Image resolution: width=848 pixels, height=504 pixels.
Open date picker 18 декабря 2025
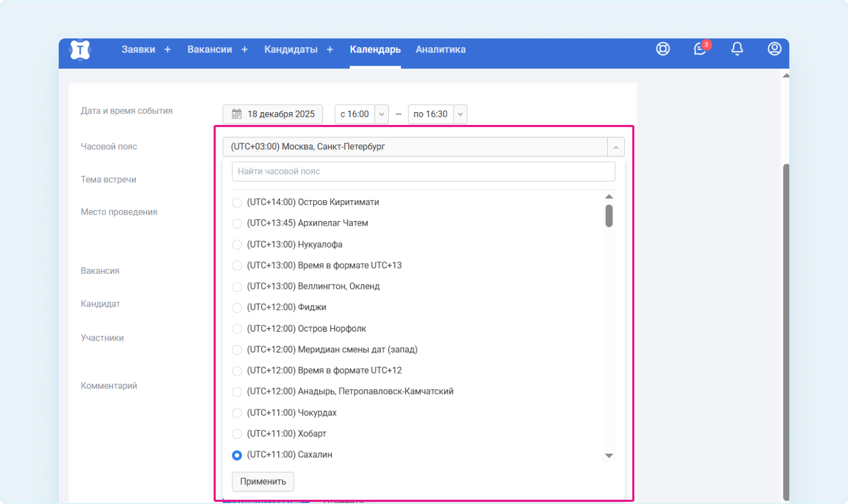273,114
